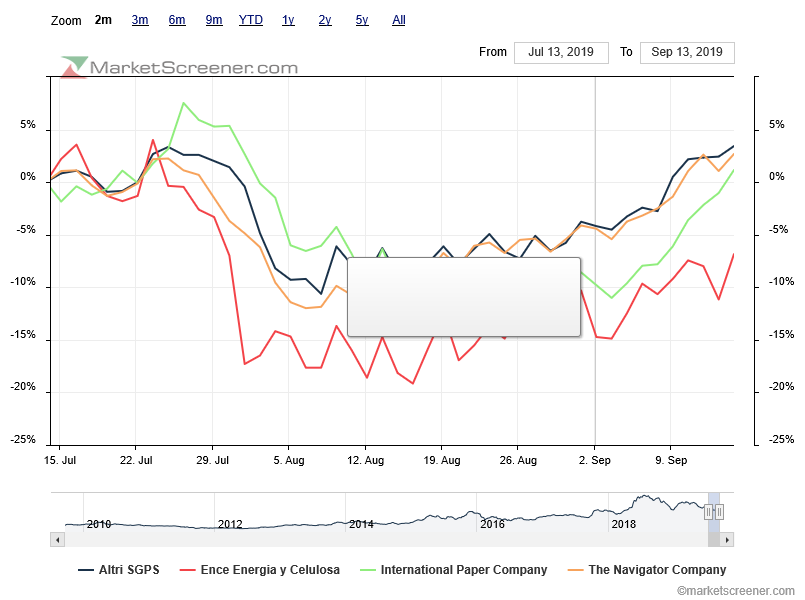The height and width of the screenshot is (600, 805).
Task: Click the 22. Jul x-axis label
Action: (136, 460)
